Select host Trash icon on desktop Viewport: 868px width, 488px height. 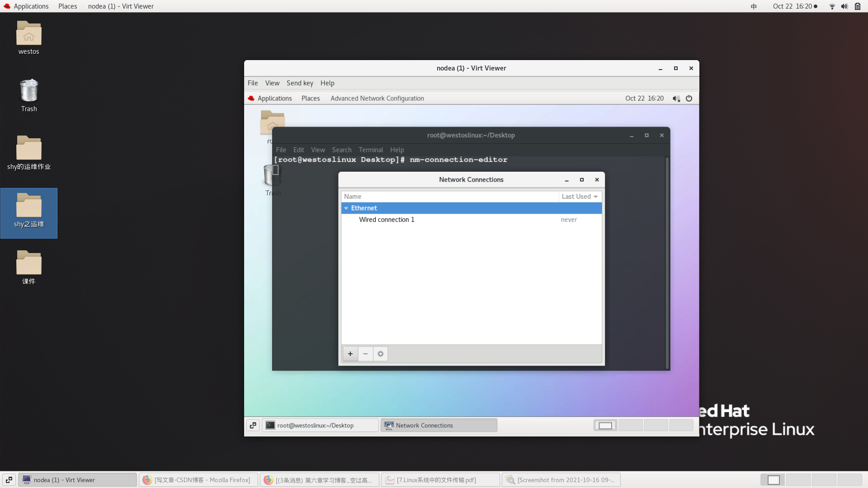pos(29,95)
